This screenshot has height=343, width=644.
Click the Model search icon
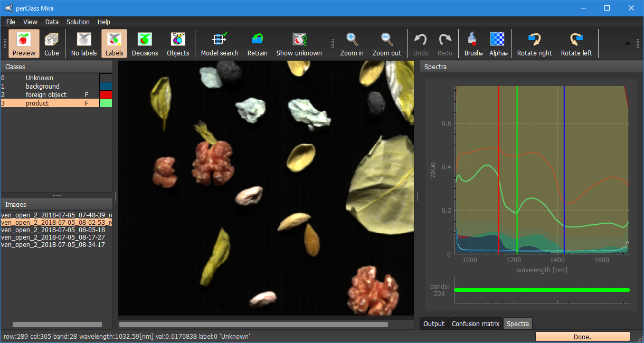(x=220, y=44)
